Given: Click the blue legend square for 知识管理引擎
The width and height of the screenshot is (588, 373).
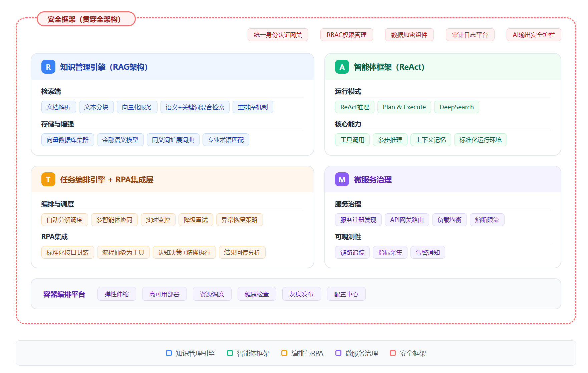Looking at the screenshot, I should coord(169,353).
